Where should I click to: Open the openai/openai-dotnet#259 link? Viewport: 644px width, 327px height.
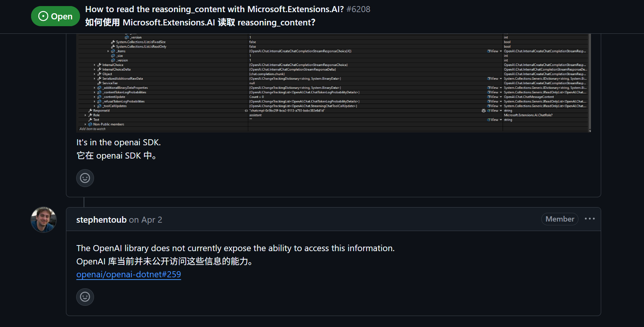click(x=128, y=274)
